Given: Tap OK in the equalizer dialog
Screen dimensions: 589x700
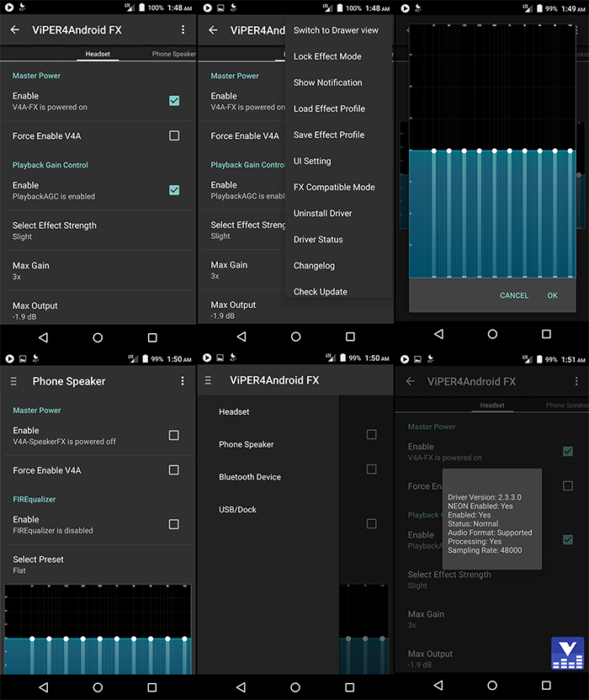Looking at the screenshot, I should pos(552,295).
